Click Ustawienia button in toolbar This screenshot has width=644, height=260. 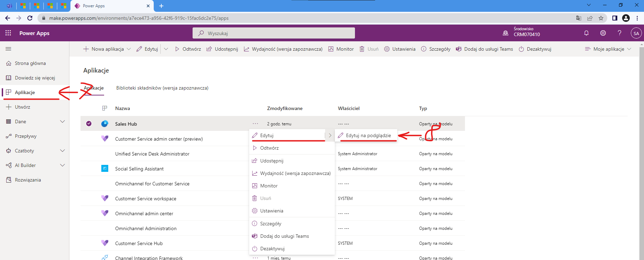tap(400, 49)
